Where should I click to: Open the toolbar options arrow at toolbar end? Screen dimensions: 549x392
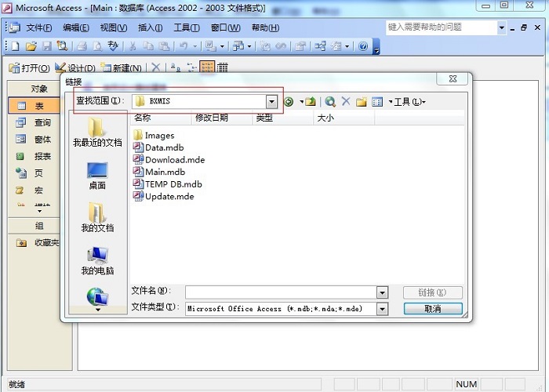point(376,46)
